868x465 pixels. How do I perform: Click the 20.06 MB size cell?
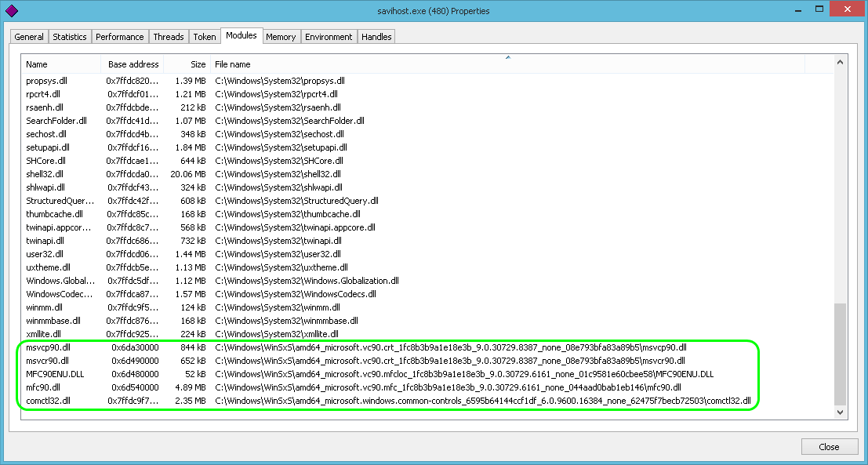(x=188, y=174)
